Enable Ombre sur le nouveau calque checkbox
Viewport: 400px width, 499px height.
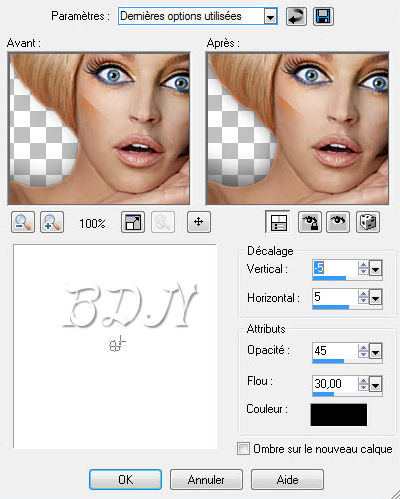(243, 448)
